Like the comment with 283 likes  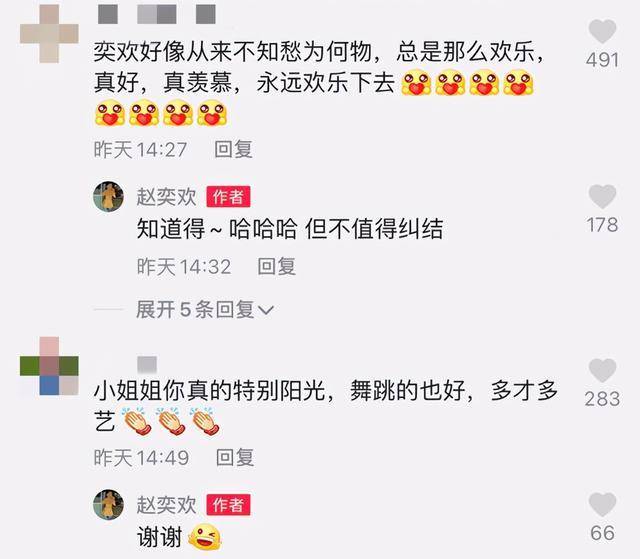click(x=602, y=370)
